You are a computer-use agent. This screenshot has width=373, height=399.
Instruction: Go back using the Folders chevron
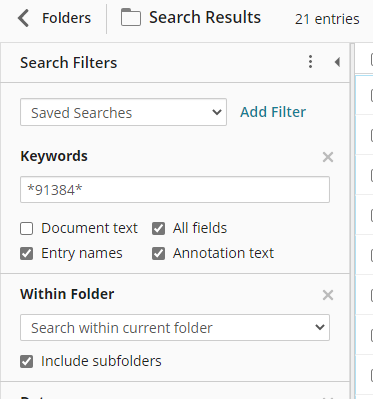click(x=23, y=18)
